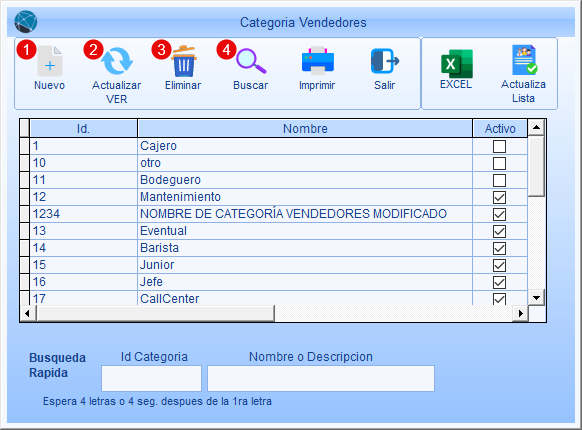Open Buscar magnifying glass search
582x430 pixels.
point(251,61)
